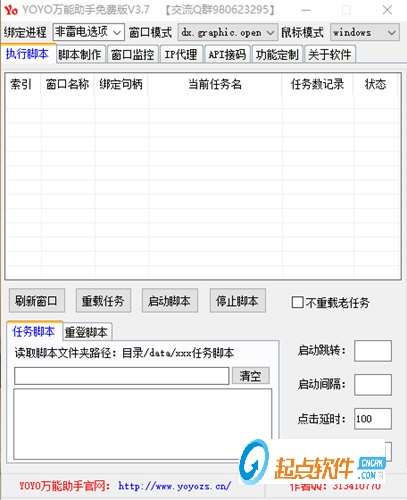
Task: Click the 当前任务名 column header
Action: [215, 84]
